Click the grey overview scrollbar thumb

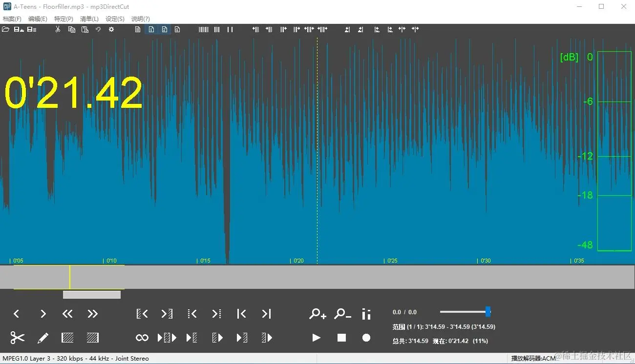pyautogui.click(x=92, y=295)
